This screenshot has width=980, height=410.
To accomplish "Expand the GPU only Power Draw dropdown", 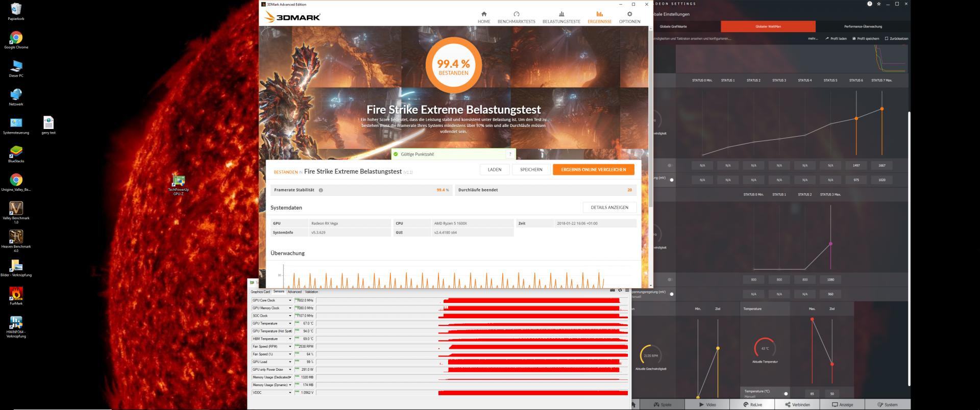I will 290,370.
